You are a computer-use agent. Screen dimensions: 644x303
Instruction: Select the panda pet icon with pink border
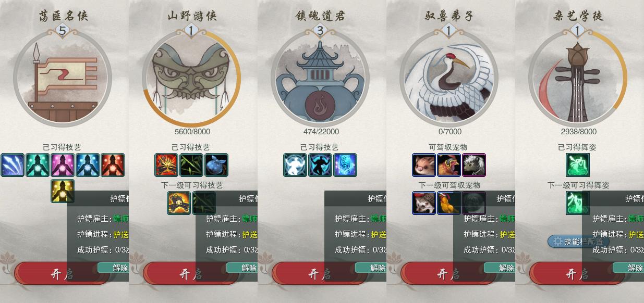pyautogui.click(x=473, y=165)
